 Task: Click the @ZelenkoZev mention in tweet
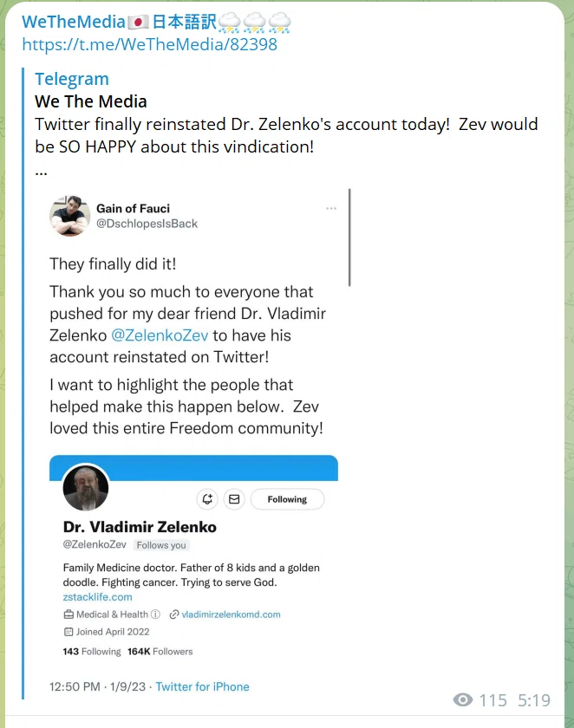(160, 335)
